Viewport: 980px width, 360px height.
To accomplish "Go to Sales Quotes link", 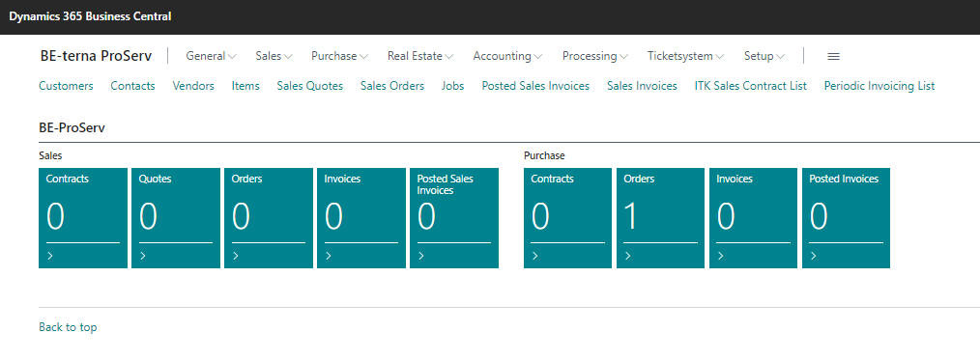I will (x=310, y=86).
